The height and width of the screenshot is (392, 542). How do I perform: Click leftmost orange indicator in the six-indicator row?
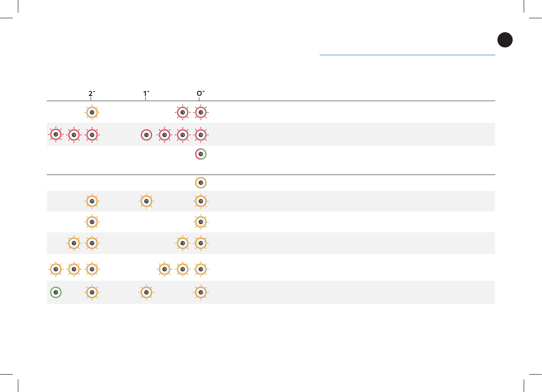[55, 269]
